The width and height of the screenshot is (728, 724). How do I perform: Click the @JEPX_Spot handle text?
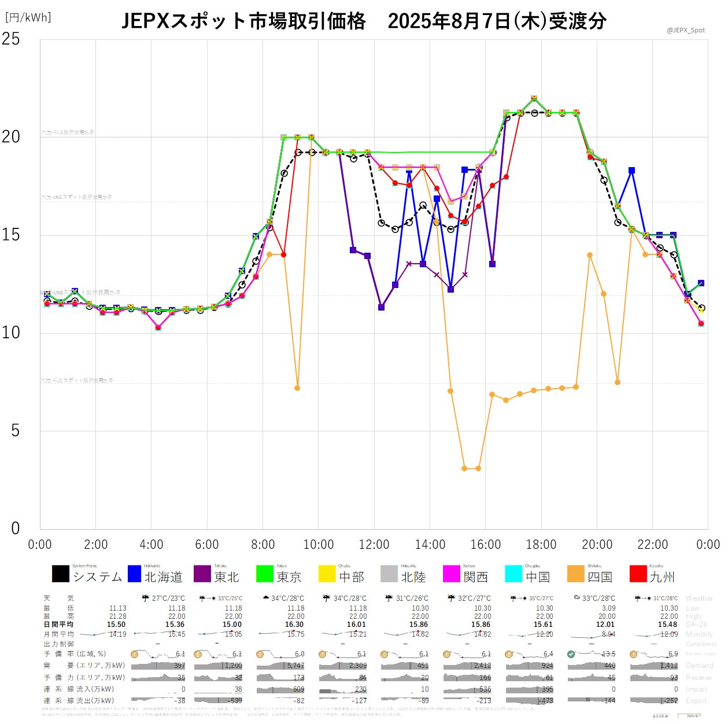coord(686,30)
